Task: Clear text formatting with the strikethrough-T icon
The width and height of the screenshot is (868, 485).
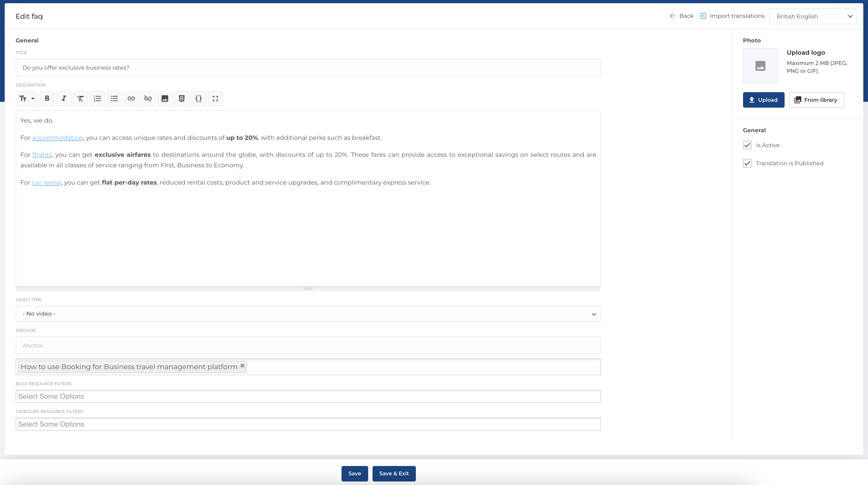Action: point(80,99)
